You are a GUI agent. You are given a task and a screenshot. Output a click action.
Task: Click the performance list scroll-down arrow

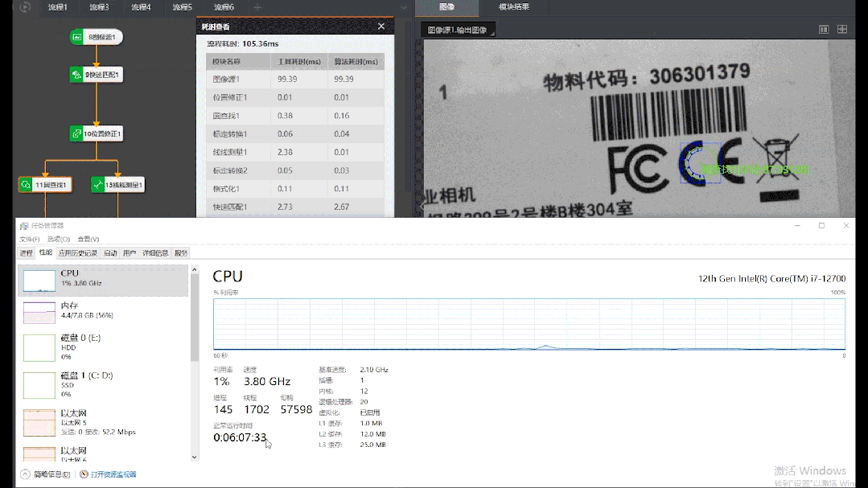coord(194,457)
